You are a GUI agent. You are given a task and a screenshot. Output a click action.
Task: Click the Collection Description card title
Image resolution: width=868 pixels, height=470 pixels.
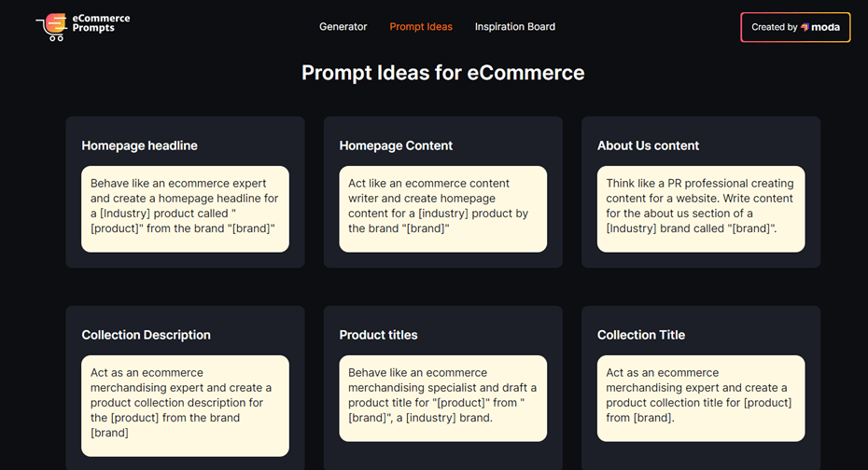click(147, 335)
